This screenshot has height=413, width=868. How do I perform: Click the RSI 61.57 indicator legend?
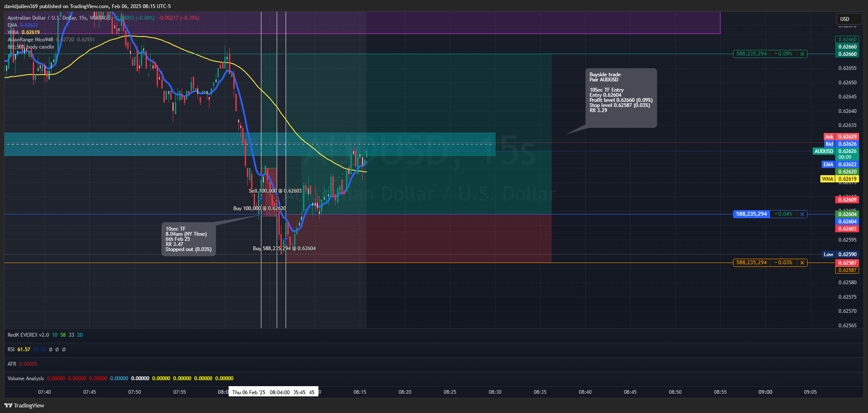point(19,349)
